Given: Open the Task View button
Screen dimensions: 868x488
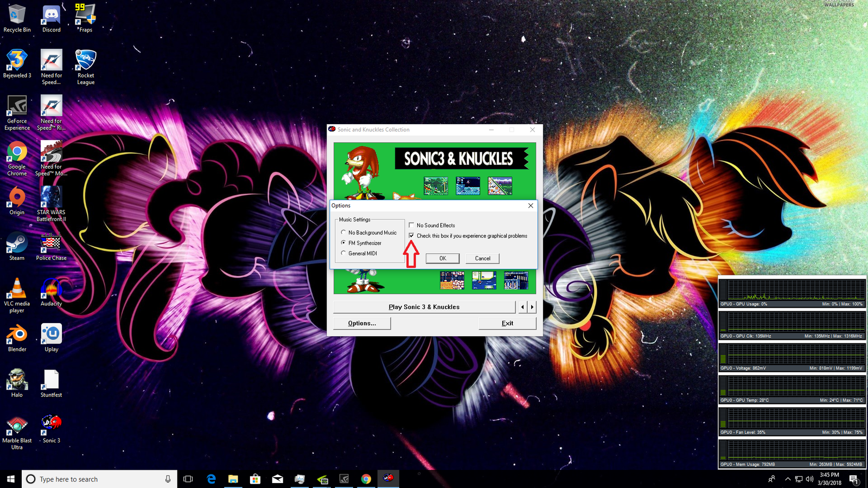Looking at the screenshot, I should [x=188, y=479].
